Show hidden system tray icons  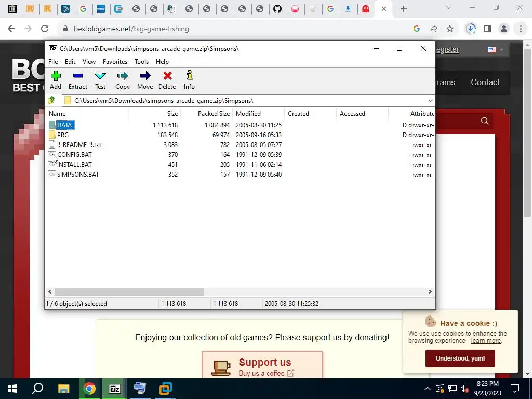coord(427,389)
